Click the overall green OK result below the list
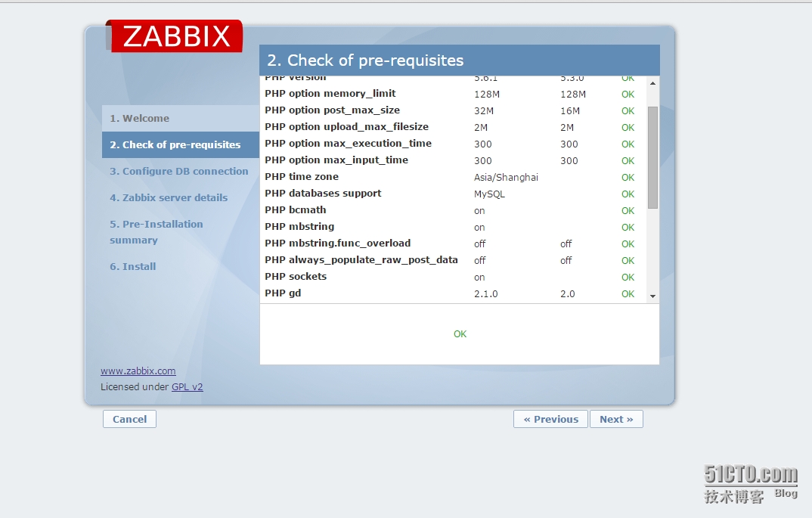The width and height of the screenshot is (812, 518). [460, 334]
